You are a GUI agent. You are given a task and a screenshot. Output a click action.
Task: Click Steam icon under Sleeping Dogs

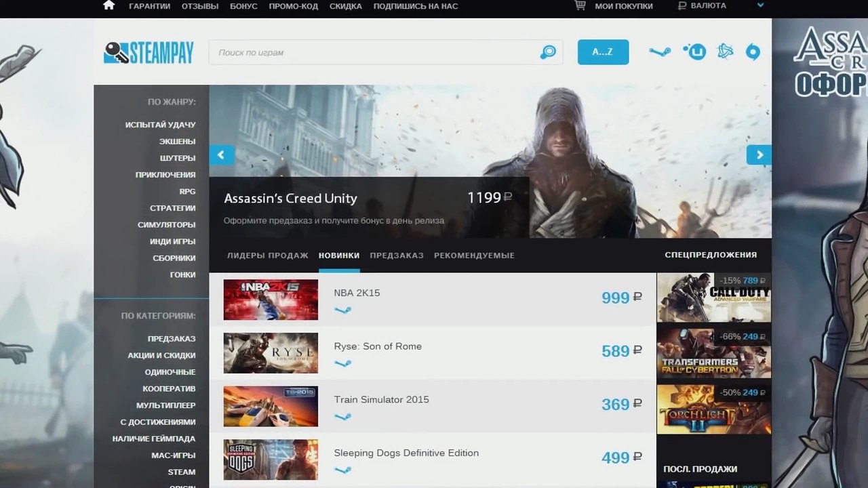point(342,470)
